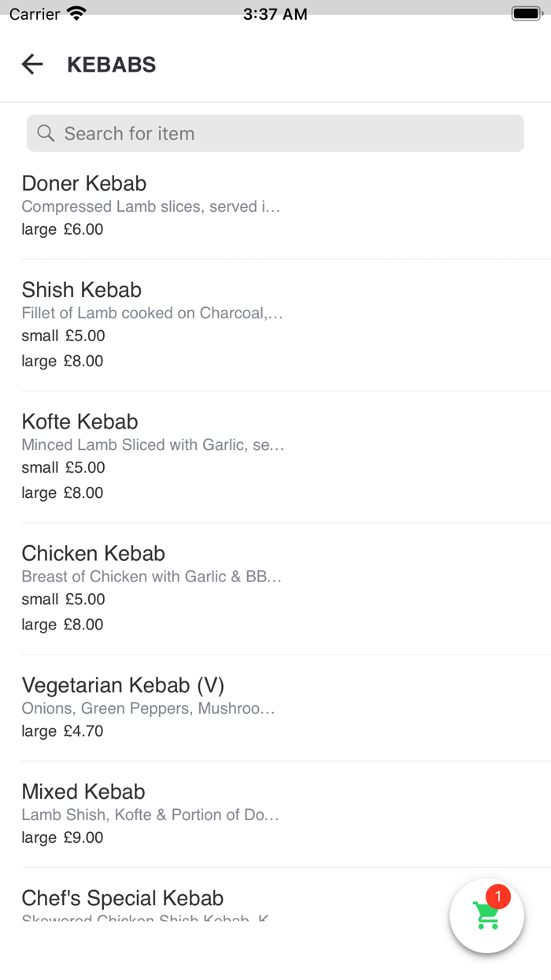Select Doner Kebab item

[x=84, y=184]
